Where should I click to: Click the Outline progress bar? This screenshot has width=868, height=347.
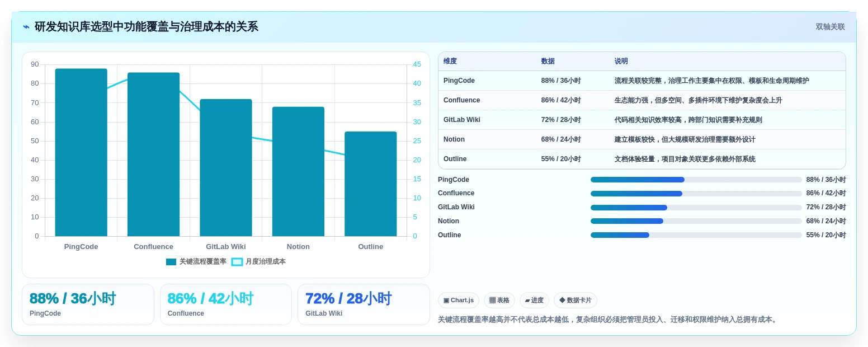pos(696,235)
